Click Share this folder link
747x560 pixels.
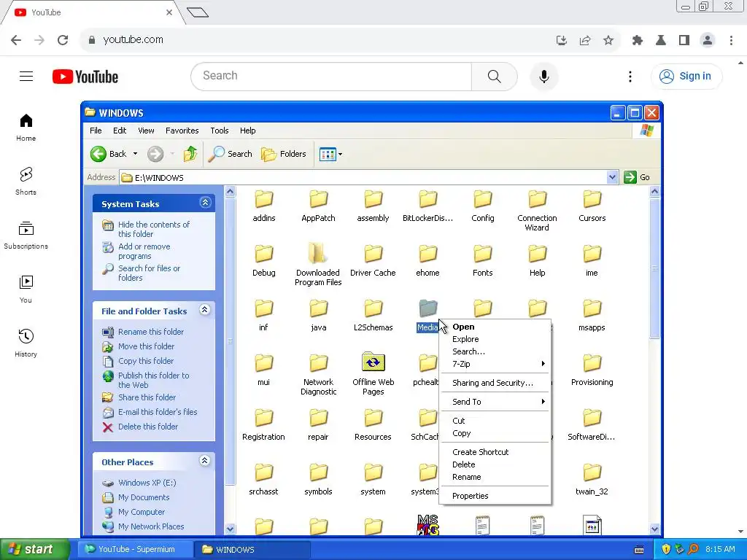pyautogui.click(x=147, y=397)
